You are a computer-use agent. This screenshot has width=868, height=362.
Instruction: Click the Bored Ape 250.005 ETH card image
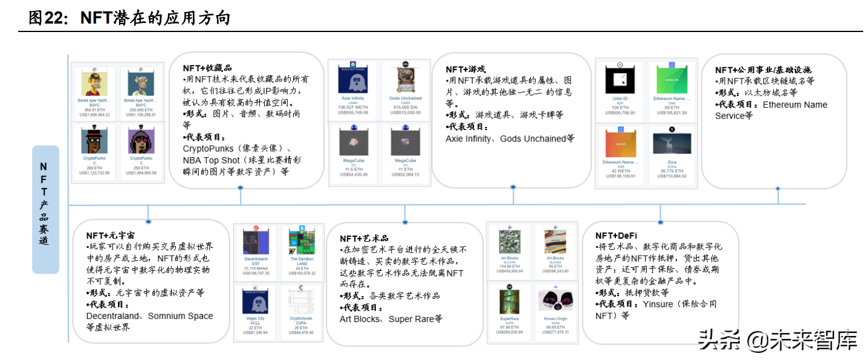click(x=141, y=83)
